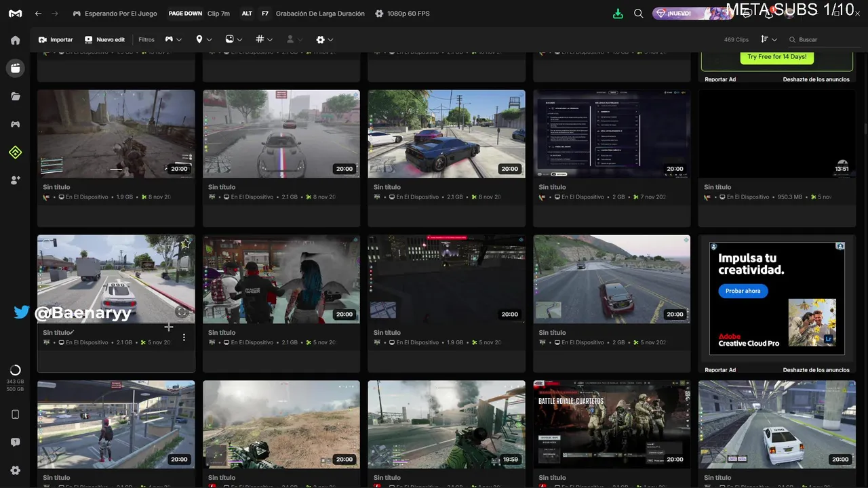Open the blue sports car clip thumbnail
The width and height of the screenshot is (868, 488).
click(x=446, y=134)
